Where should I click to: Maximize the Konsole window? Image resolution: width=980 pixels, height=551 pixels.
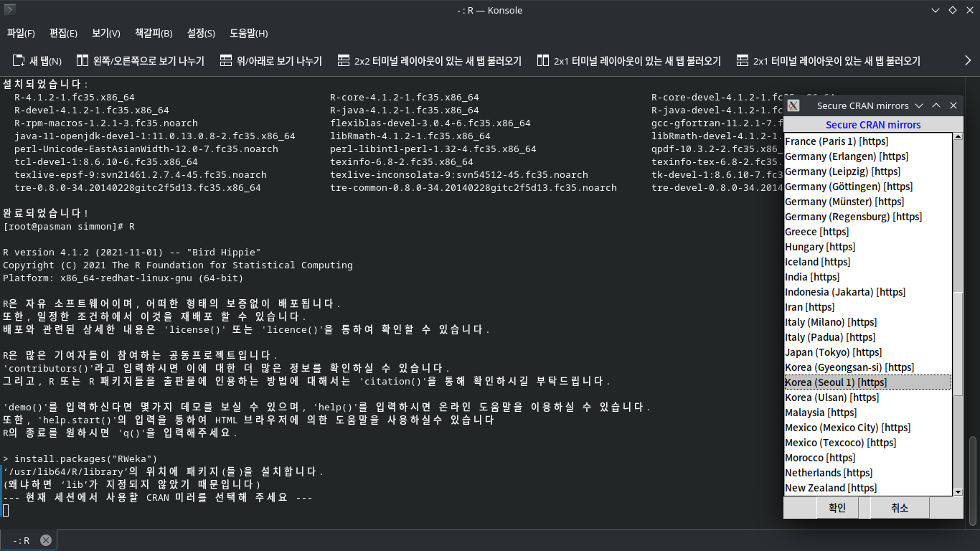click(953, 10)
